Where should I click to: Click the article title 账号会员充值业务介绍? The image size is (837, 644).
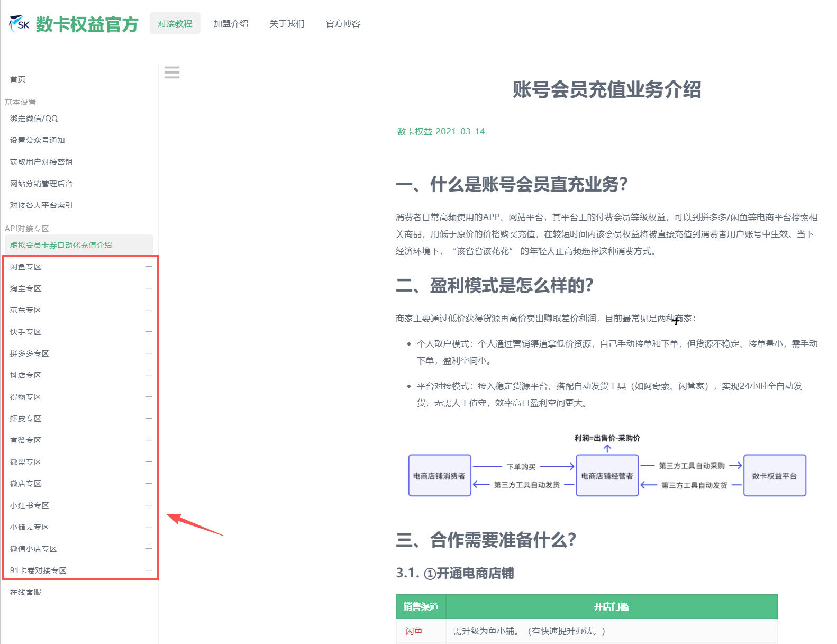[x=607, y=89]
